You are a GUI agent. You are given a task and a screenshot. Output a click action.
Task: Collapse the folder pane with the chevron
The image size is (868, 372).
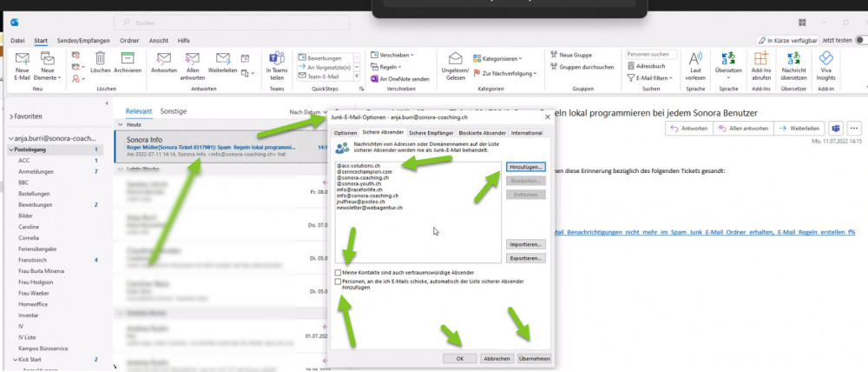coord(107,103)
